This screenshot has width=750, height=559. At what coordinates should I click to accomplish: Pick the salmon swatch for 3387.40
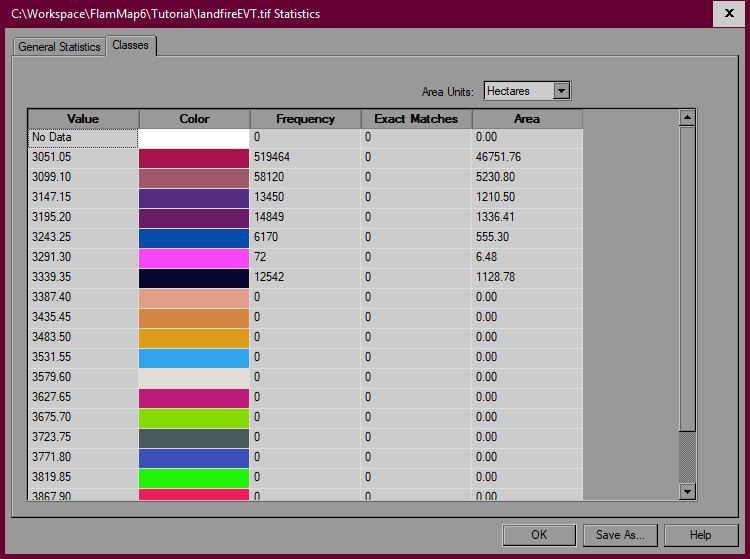[x=194, y=298]
